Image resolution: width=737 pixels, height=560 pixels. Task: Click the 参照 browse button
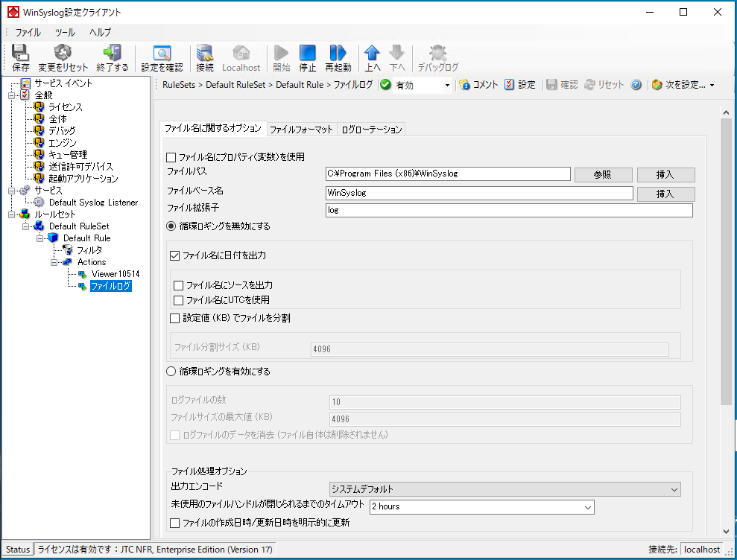[x=603, y=175]
